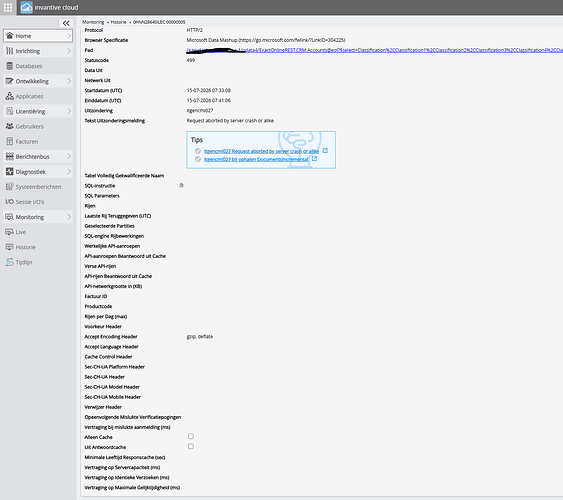Click the Invantive Cloud logo icon
The image size is (563, 500).
[x=26, y=7]
